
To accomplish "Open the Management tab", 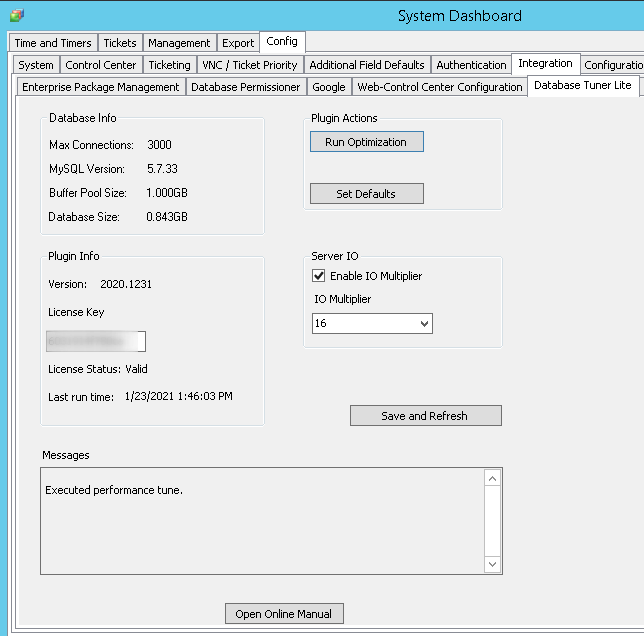I will (x=179, y=43).
